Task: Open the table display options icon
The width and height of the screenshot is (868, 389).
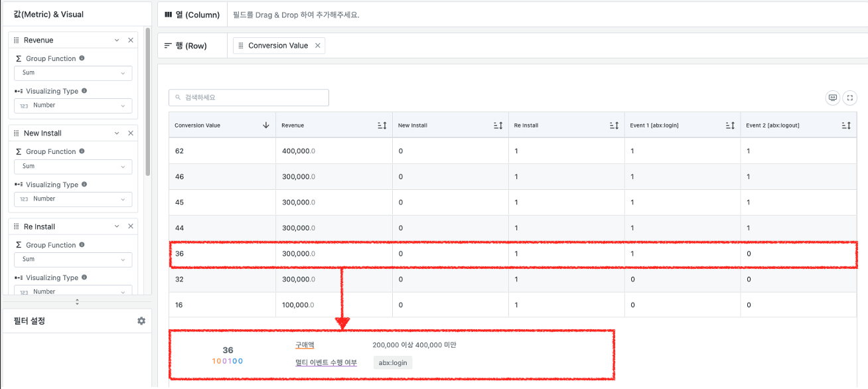Action: (833, 98)
